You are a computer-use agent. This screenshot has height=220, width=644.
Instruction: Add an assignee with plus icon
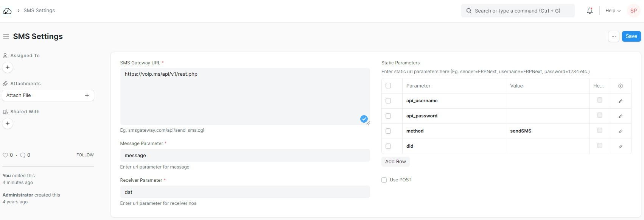8,67
